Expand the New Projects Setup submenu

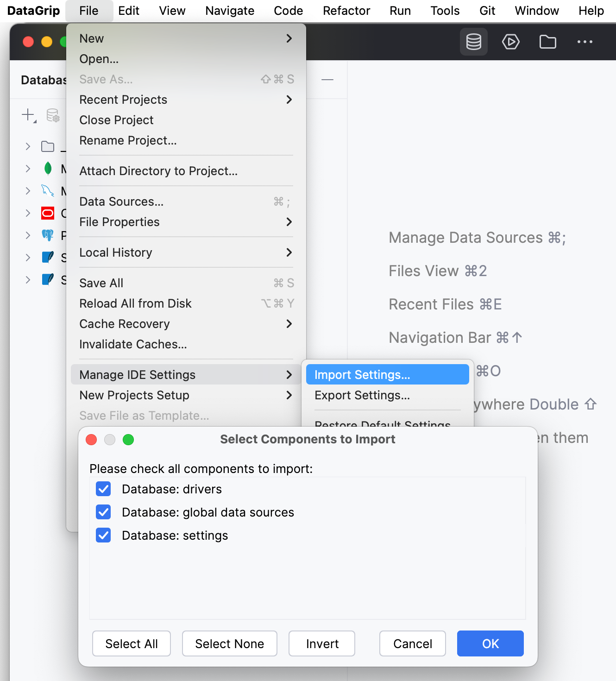[289, 395]
